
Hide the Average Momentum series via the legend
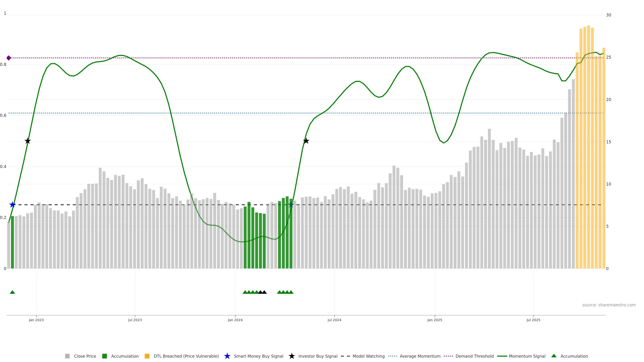pos(420,356)
